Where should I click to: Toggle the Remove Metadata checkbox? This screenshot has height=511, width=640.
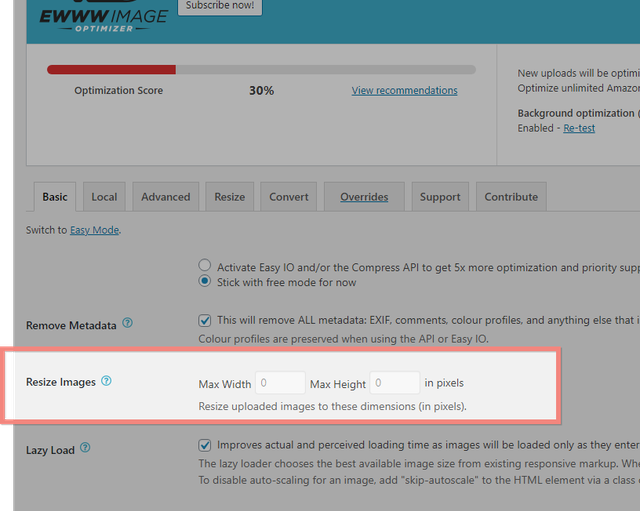coord(204,320)
